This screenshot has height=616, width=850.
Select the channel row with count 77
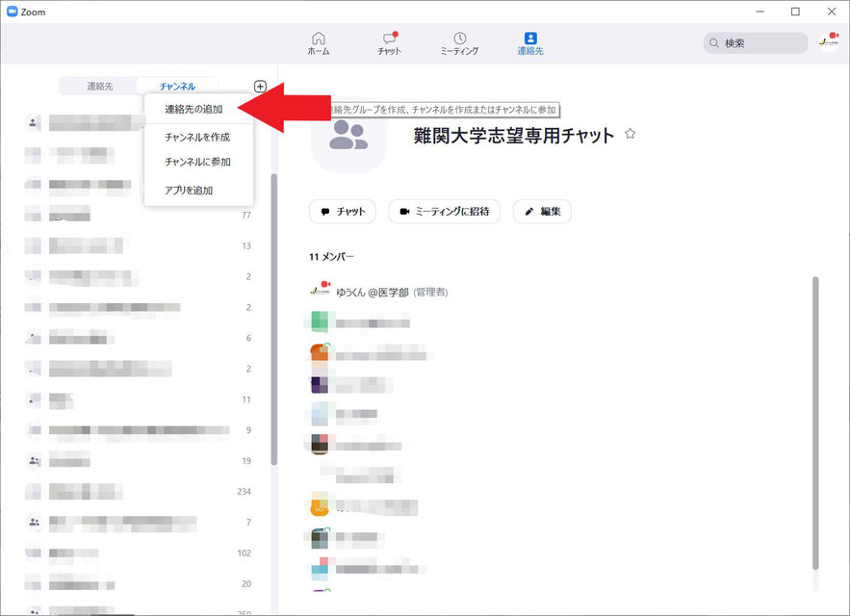tap(139, 215)
